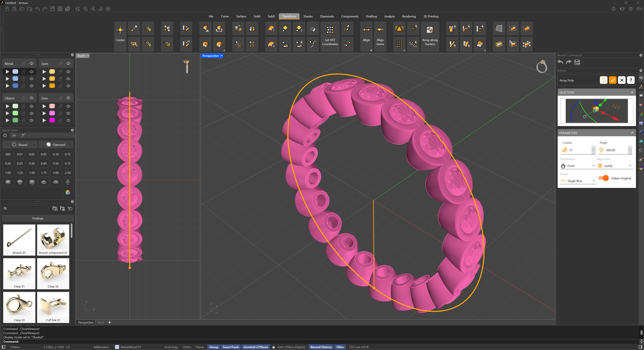Open Quick Gems settings gear
This screenshot has width=644, height=350.
point(72,130)
